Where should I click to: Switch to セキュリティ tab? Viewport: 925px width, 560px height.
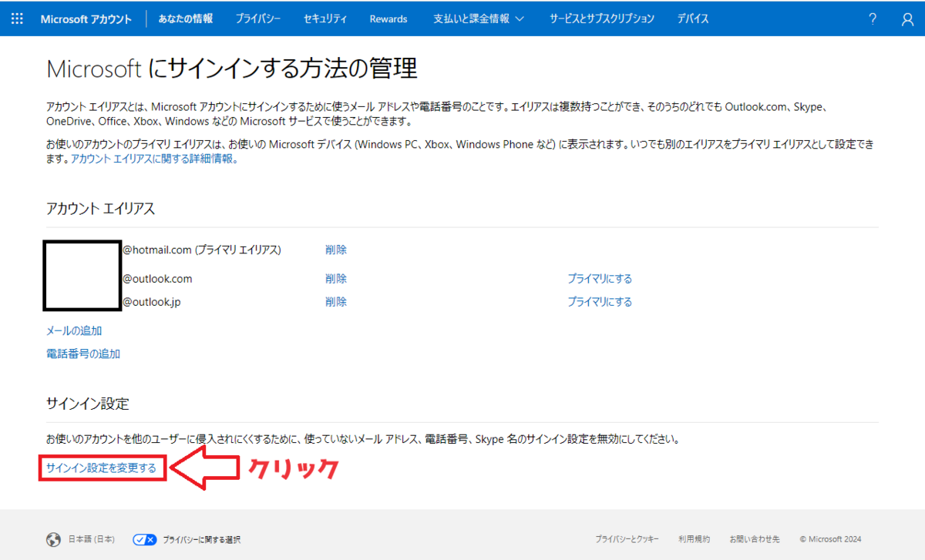(x=325, y=18)
